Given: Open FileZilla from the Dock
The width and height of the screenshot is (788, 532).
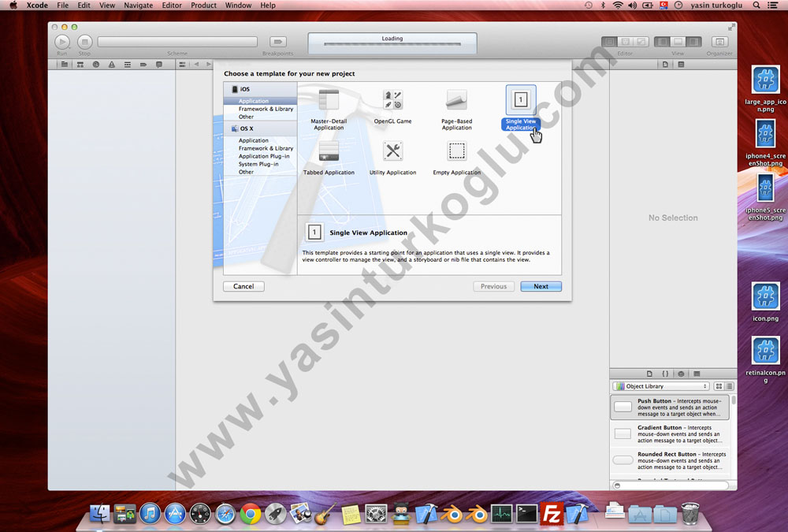Looking at the screenshot, I should (x=552, y=513).
